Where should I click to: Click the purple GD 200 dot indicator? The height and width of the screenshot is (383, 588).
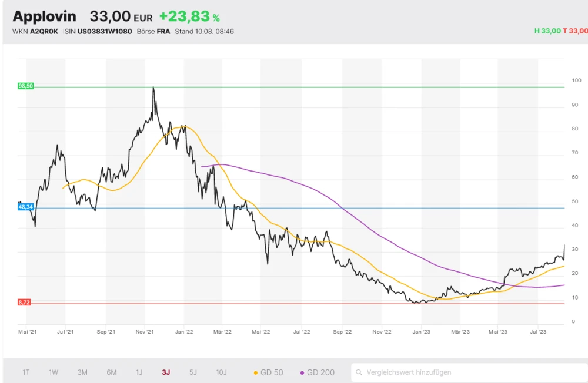[x=302, y=372]
